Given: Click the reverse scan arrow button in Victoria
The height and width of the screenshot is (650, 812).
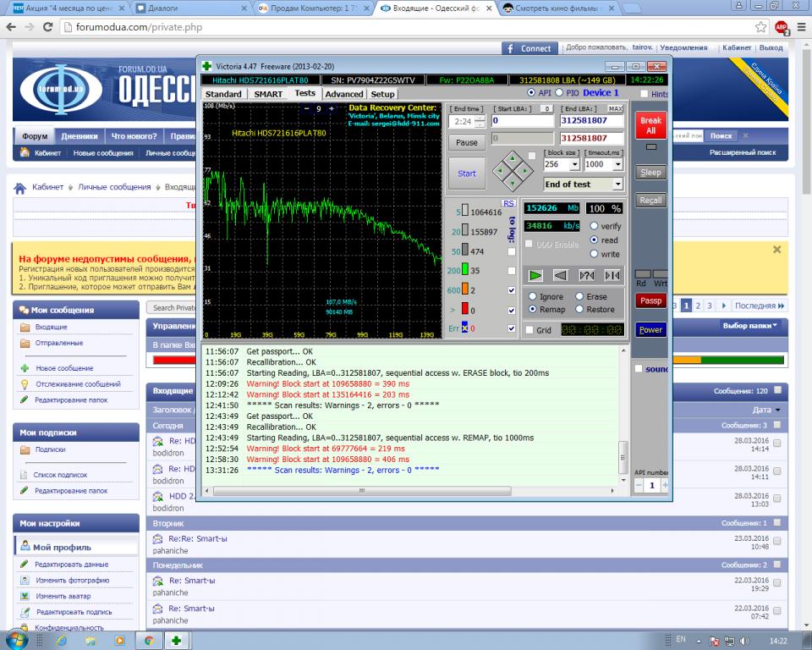Looking at the screenshot, I should (x=560, y=275).
